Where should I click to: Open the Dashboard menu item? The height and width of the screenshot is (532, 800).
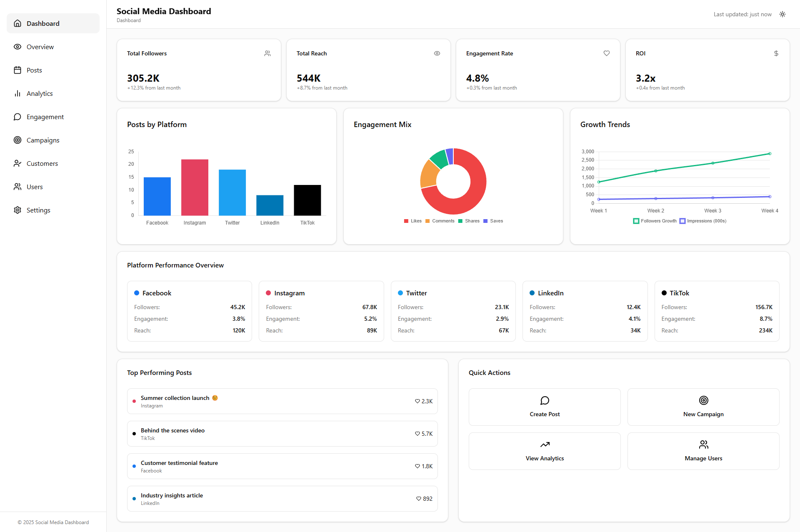pyautogui.click(x=53, y=23)
